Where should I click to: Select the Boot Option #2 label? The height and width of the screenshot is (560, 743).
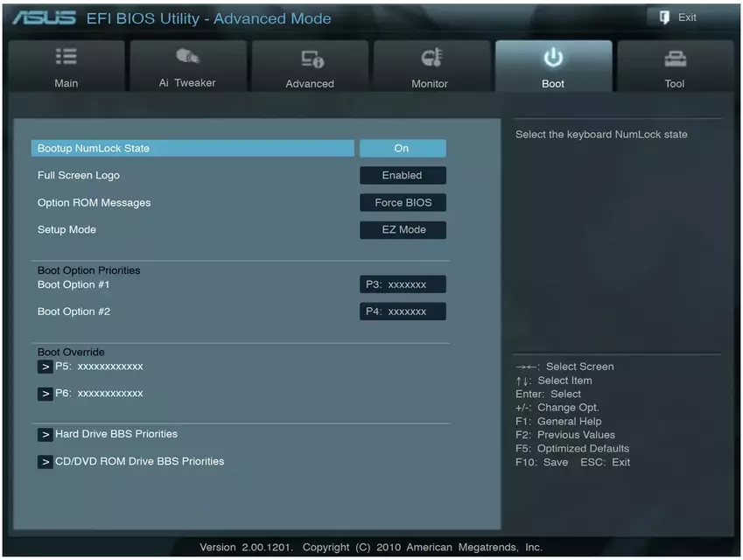[x=74, y=311]
